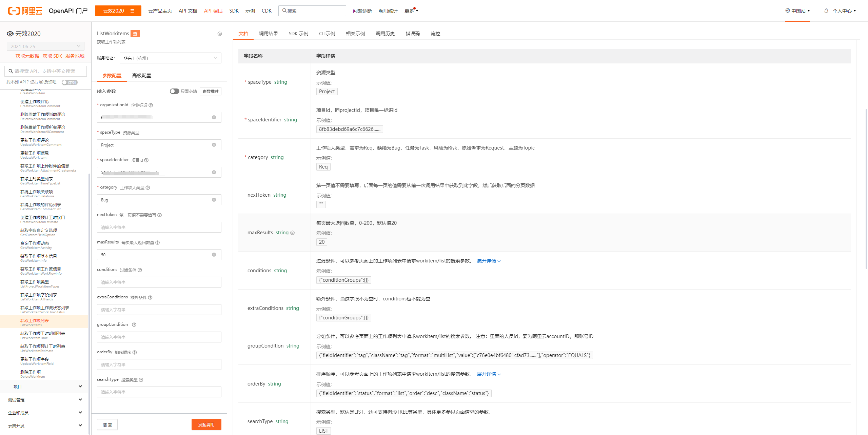Click help icon beside groupCondition
The image size is (868, 435).
pos(134,324)
